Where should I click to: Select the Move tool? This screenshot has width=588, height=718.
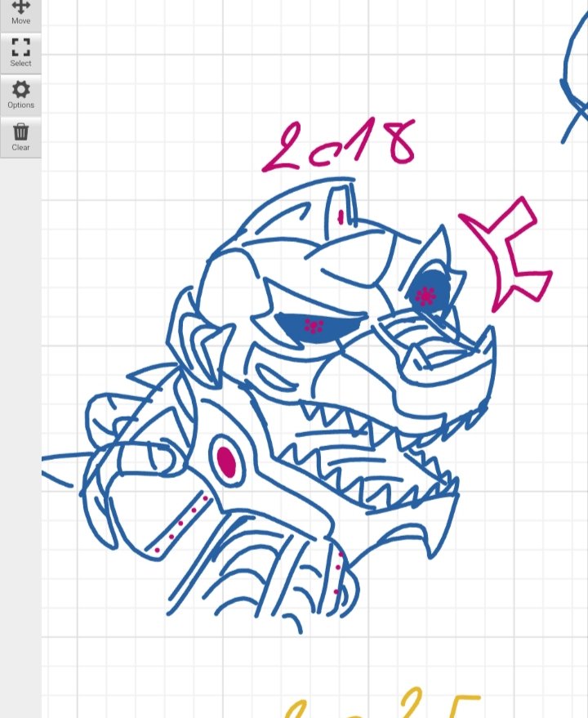pyautogui.click(x=20, y=14)
